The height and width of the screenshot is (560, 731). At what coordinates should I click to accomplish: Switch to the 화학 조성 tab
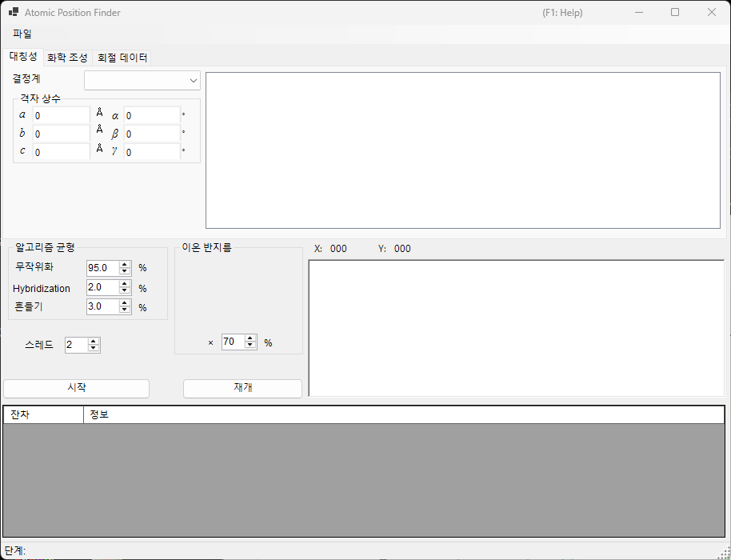[68, 58]
